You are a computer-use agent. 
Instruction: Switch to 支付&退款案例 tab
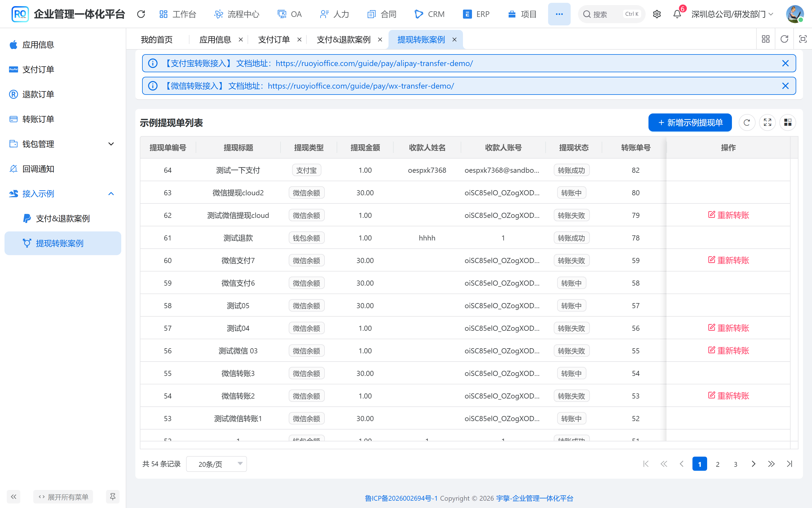(344, 39)
